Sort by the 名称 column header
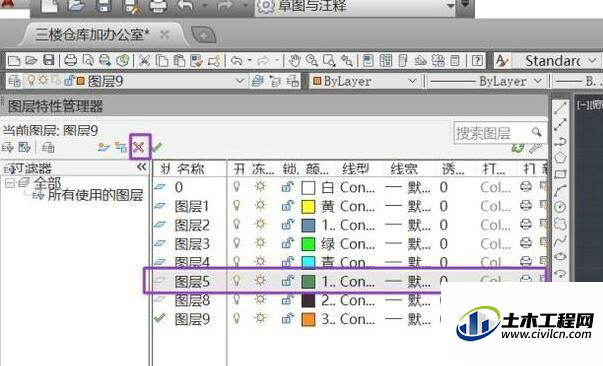This screenshot has width=603, height=366. 190,168
